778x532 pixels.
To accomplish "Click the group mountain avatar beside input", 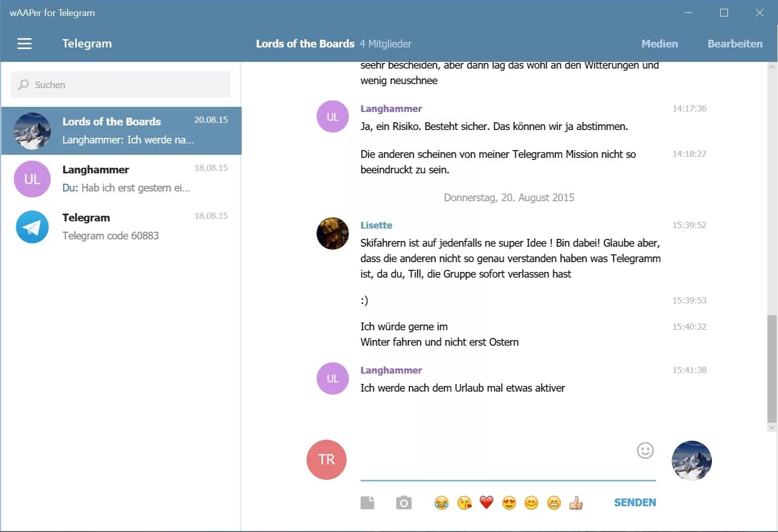I will 691,460.
